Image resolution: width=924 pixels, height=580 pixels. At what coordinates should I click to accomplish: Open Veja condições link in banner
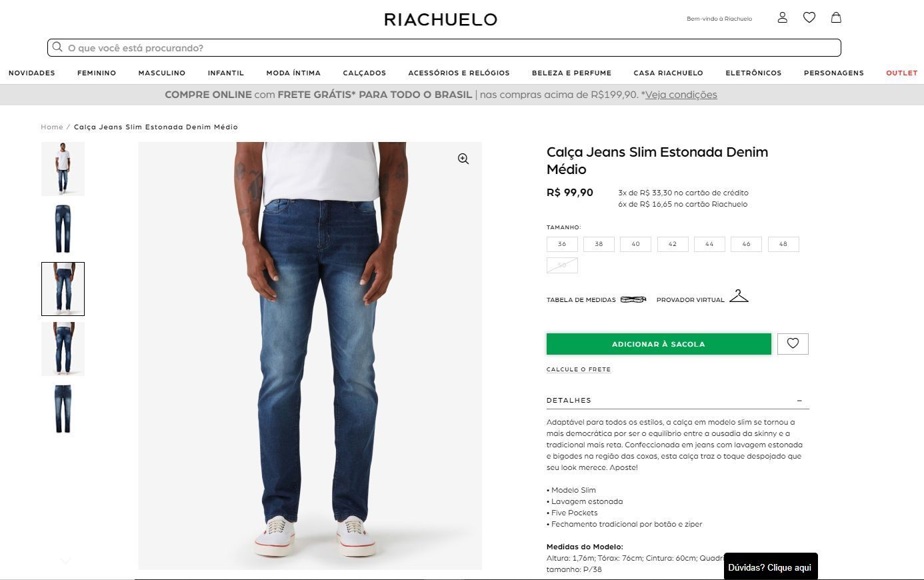[681, 95]
